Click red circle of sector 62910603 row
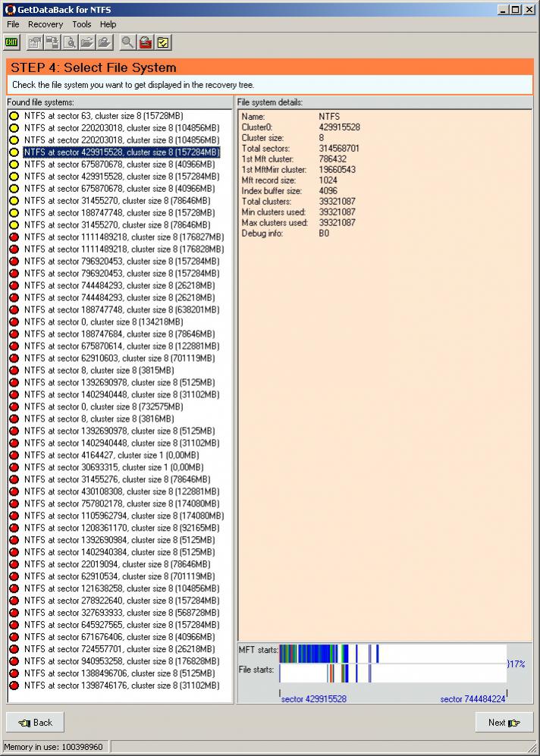This screenshot has height=756, width=540. click(14, 358)
